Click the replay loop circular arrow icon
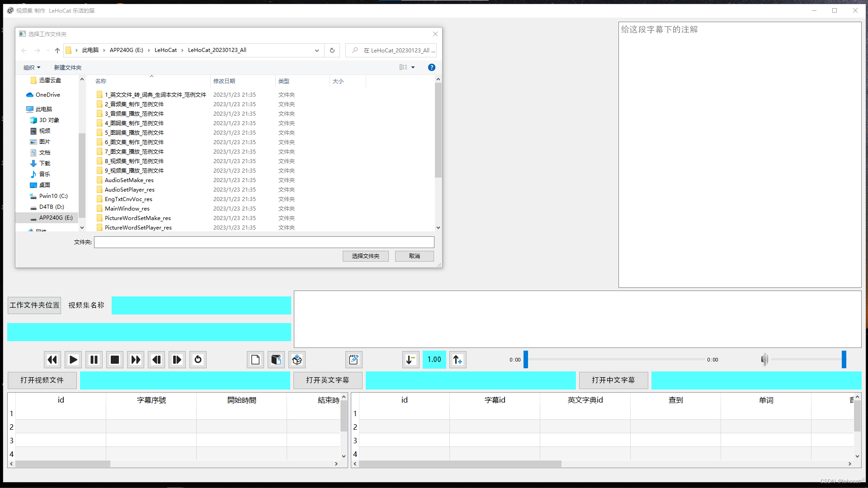This screenshot has width=868, height=488. pyautogui.click(x=198, y=360)
